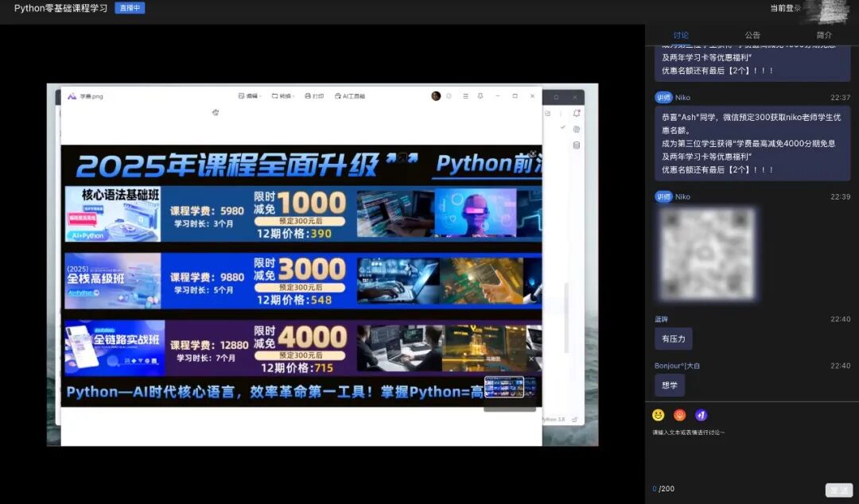859x504 pixels.
Task: Click the purple +1 reaction icon
Action: point(700,414)
